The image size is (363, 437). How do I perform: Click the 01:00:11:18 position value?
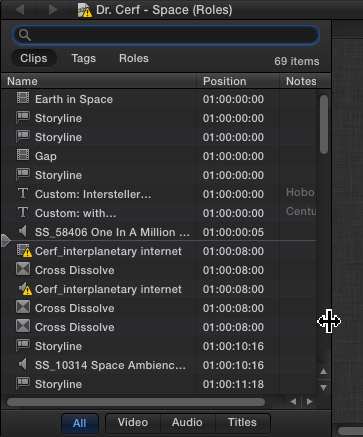click(233, 384)
